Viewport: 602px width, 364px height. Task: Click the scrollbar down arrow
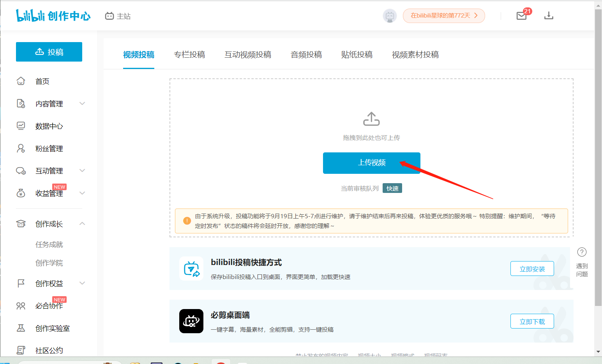click(x=598, y=352)
